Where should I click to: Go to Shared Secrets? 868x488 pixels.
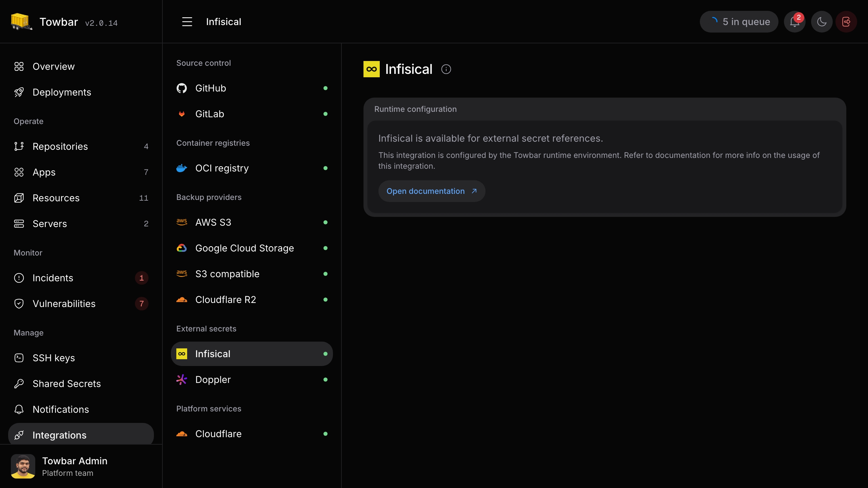point(81,384)
